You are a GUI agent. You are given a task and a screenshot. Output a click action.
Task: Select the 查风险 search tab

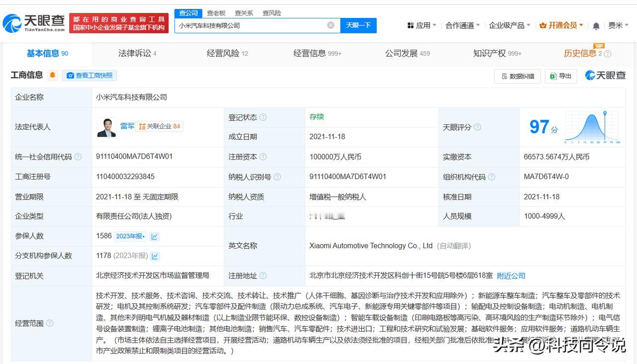click(x=272, y=13)
